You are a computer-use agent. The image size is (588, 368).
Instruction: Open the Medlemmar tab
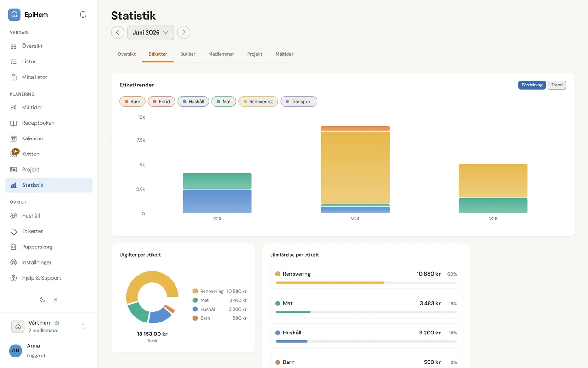pyautogui.click(x=221, y=54)
